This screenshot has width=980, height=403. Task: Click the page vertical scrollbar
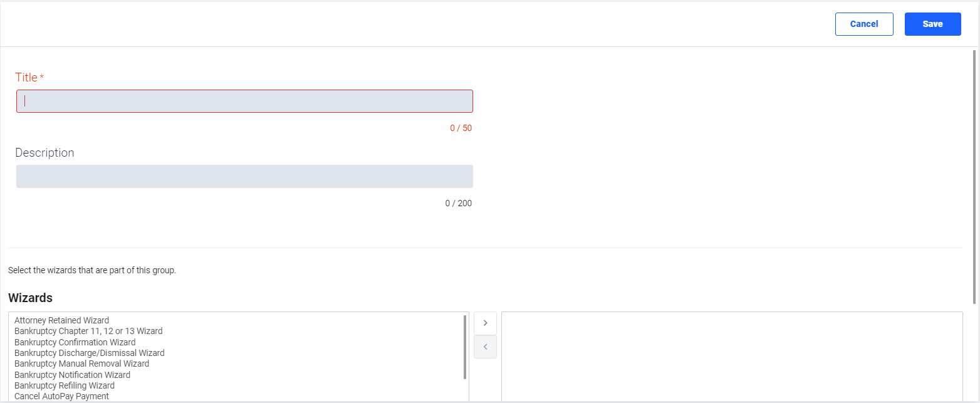(974, 175)
